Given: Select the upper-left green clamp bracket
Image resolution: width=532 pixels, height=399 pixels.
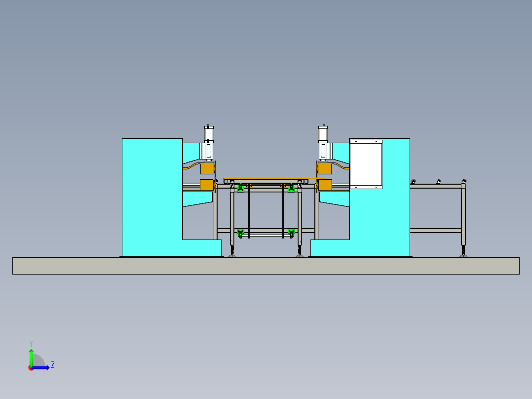Looking at the screenshot, I should [240, 188].
